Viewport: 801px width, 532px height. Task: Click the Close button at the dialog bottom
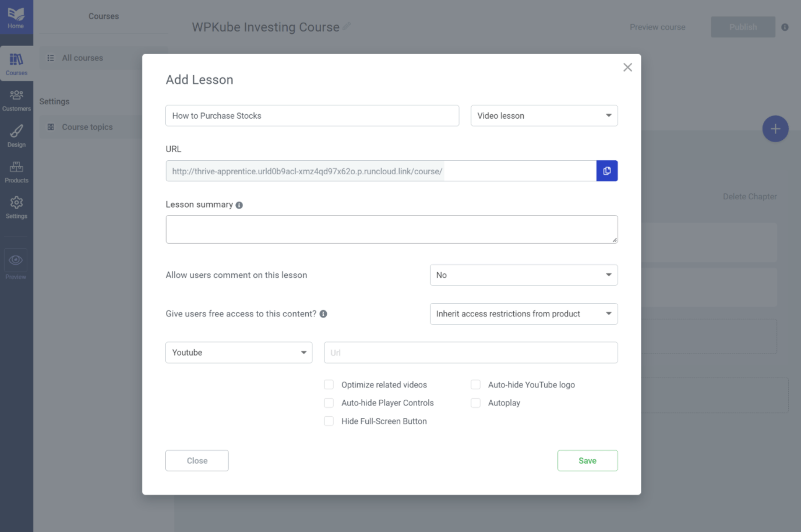tap(197, 460)
